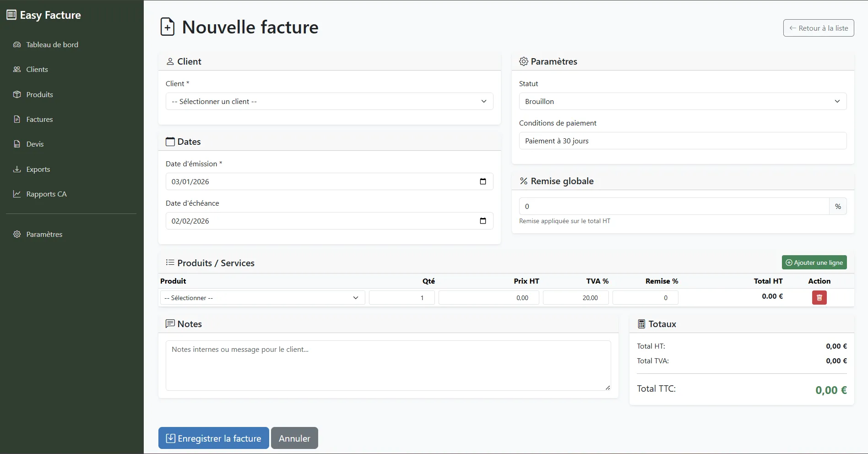Open the client selection dropdown
This screenshot has height=454, width=868.
pos(329,101)
